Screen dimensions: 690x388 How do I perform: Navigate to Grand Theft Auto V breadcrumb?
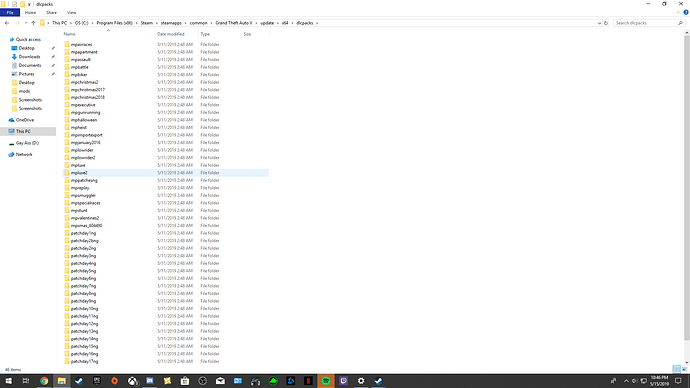(234, 23)
